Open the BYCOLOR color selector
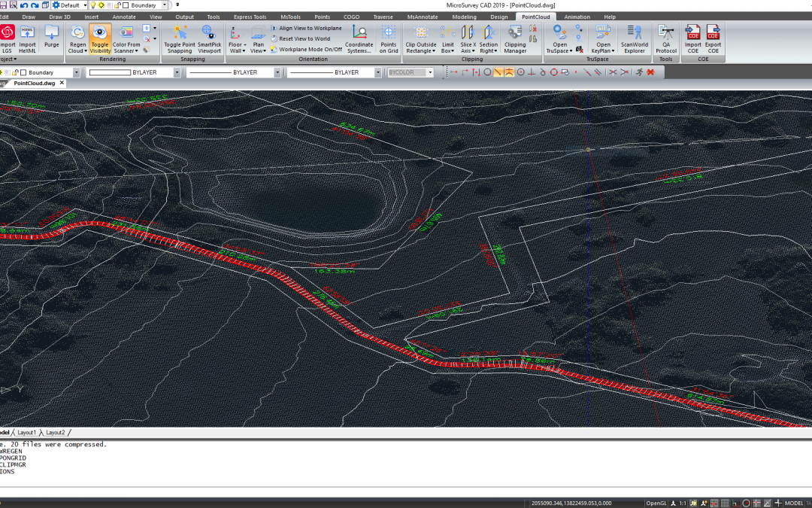Viewport: 812px width, 508px height. 410,73
